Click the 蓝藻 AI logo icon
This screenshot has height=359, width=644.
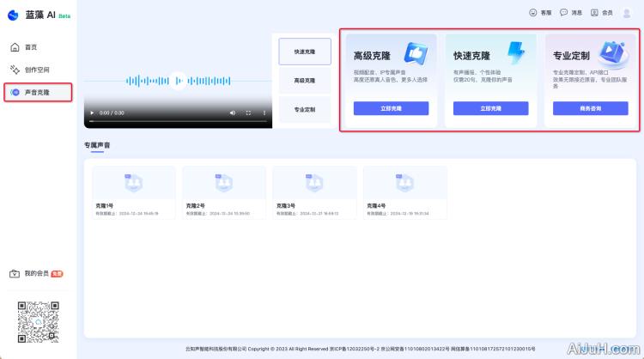tap(13, 14)
